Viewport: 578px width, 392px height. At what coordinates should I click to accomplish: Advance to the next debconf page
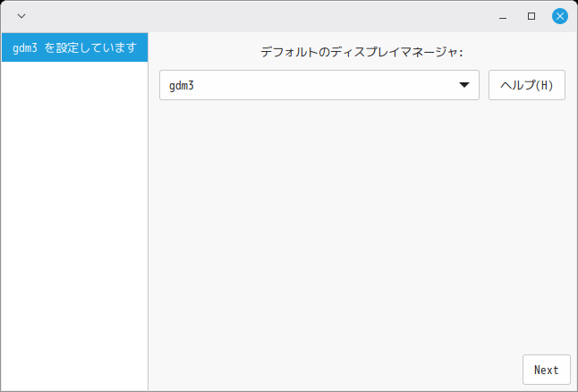(x=546, y=370)
